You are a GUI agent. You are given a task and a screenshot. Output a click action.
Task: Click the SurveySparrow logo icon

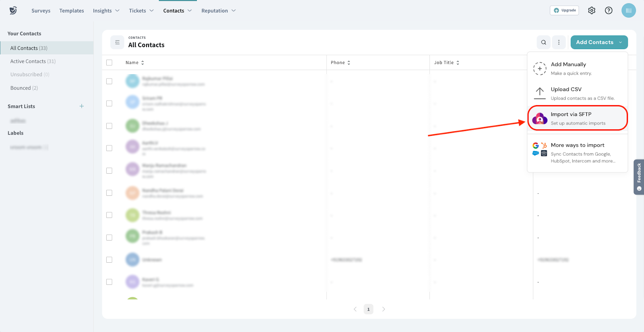pos(13,10)
